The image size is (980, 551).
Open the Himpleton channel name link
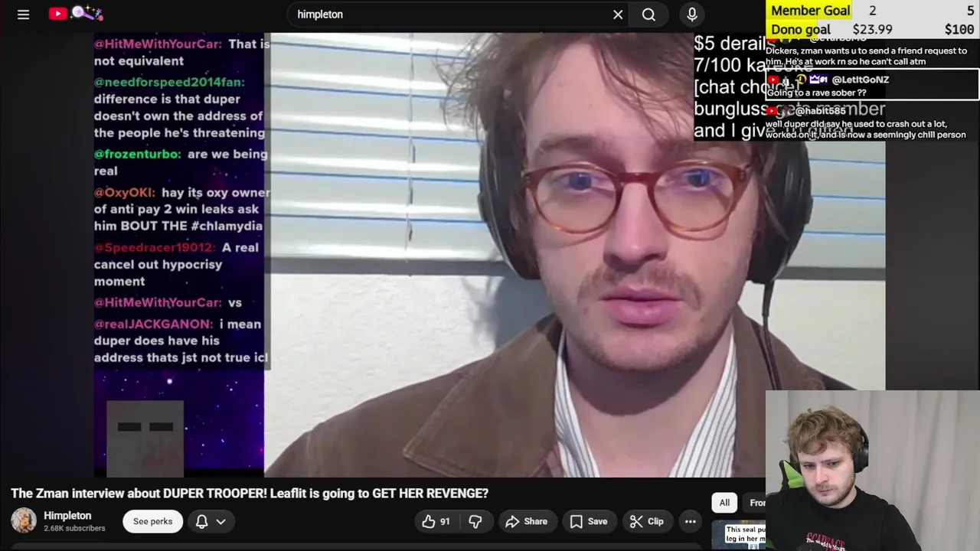[67, 515]
